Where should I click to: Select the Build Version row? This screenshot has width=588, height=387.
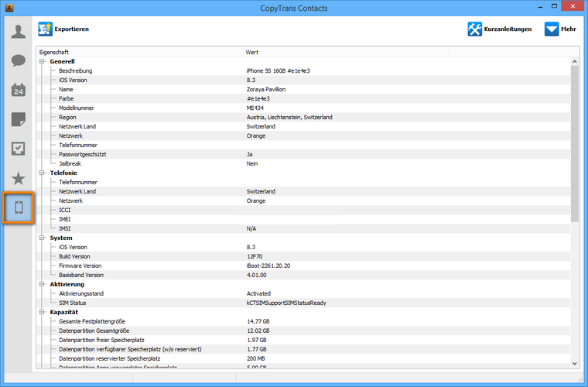click(x=304, y=256)
